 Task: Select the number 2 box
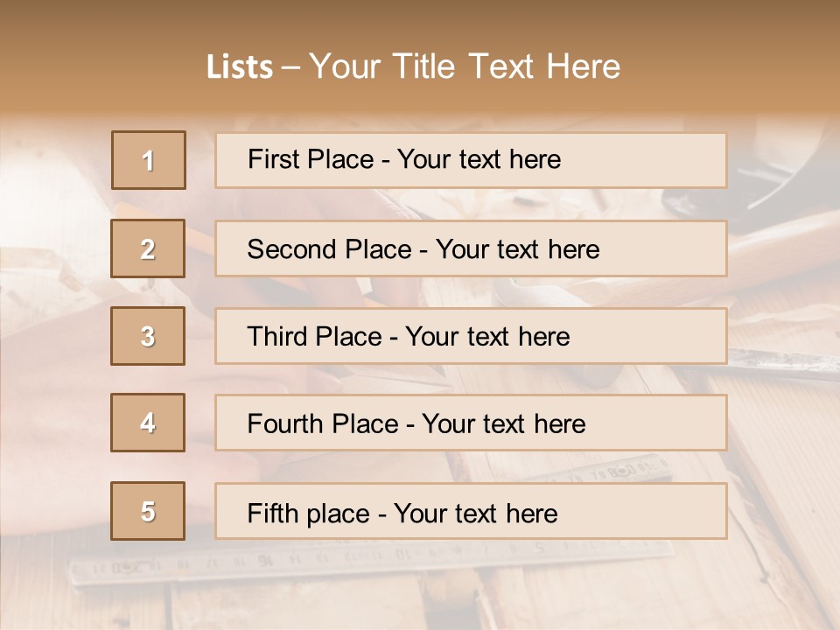(149, 248)
